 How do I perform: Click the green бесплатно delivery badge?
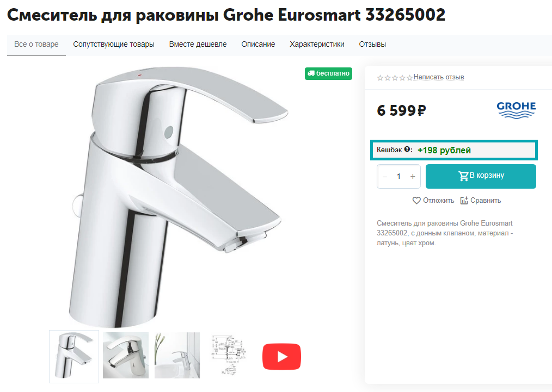click(x=328, y=73)
